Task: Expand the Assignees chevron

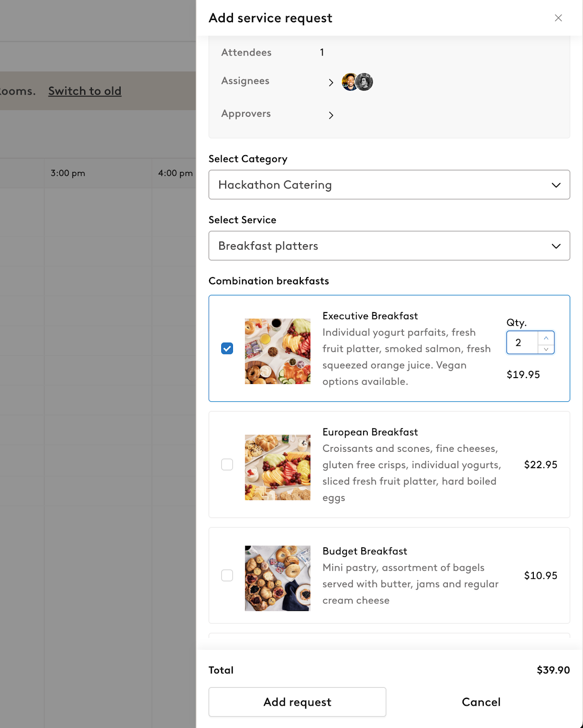Action: tap(331, 82)
